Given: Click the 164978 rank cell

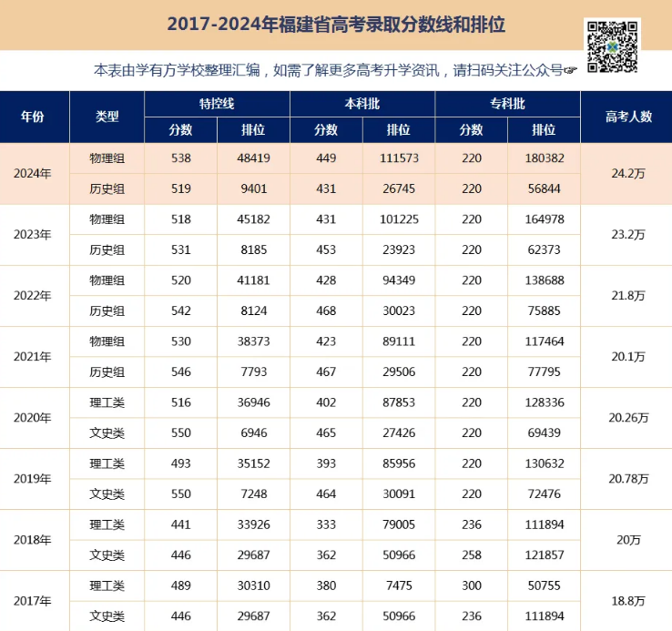Looking at the screenshot, I should (x=545, y=219).
